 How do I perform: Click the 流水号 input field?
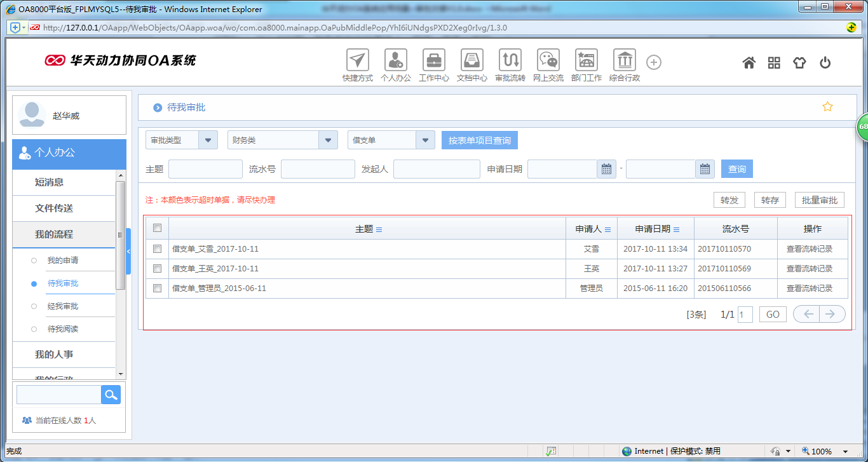click(318, 169)
